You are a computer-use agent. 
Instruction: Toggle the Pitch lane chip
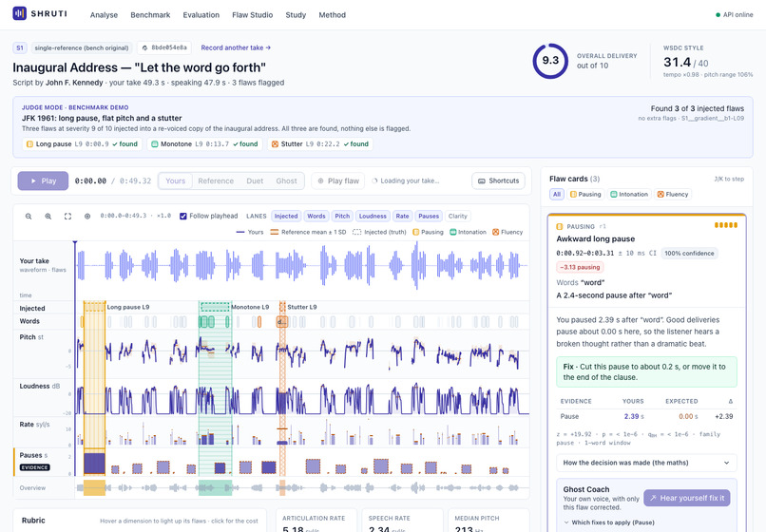pyautogui.click(x=342, y=216)
